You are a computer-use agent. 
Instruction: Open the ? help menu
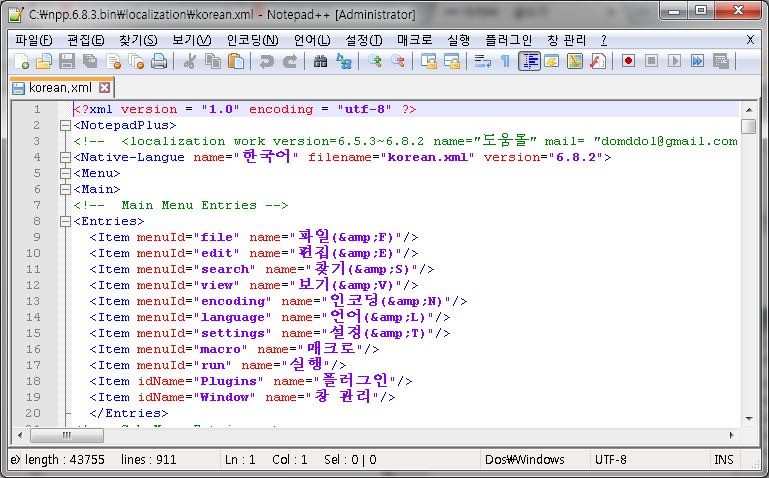click(x=604, y=40)
